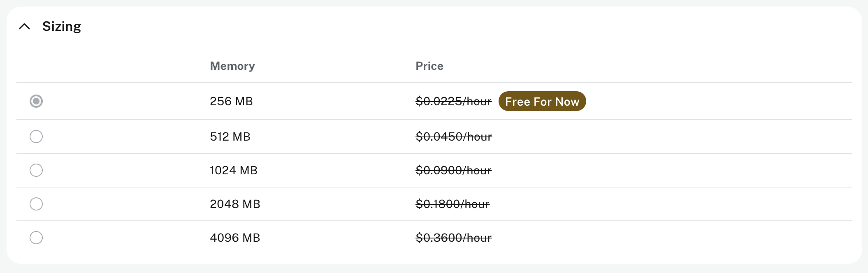Pick the 2048 MB radio option
The height and width of the screenshot is (273, 868).
tap(36, 204)
